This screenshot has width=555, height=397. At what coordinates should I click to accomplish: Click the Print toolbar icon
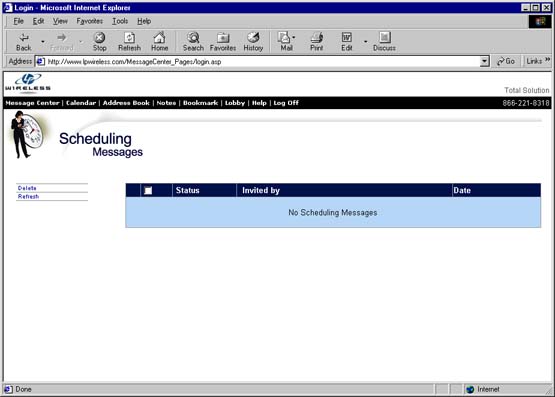pyautogui.click(x=316, y=42)
